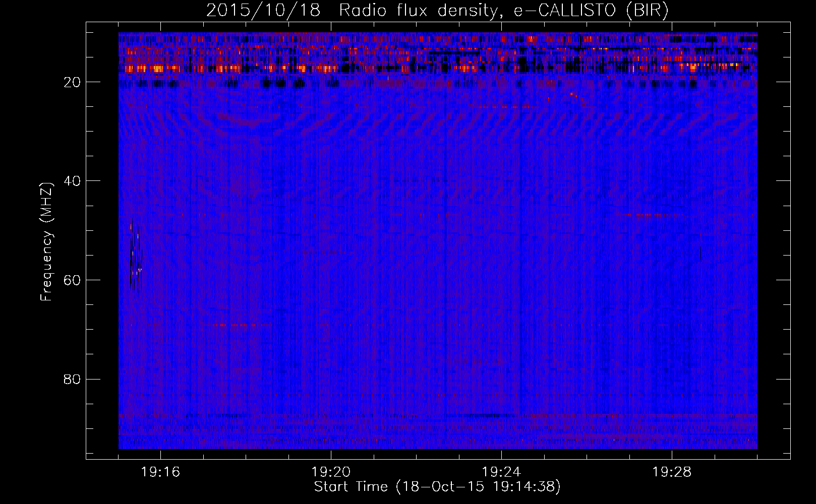Click the 19:16 time tick label
816x504 pixels.
pyautogui.click(x=160, y=472)
